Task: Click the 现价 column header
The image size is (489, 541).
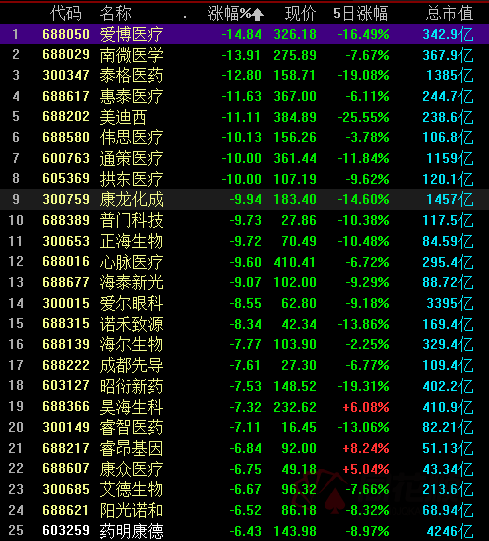Action: 301,14
